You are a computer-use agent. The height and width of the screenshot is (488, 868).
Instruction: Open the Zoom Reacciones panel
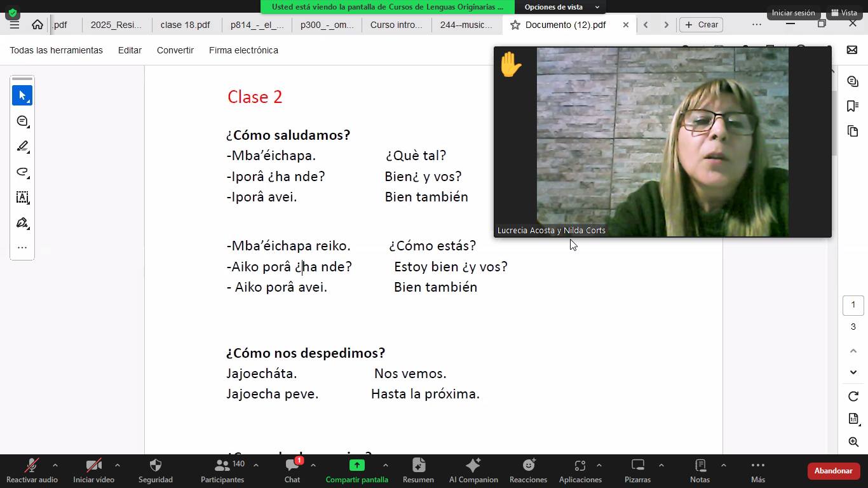point(528,471)
